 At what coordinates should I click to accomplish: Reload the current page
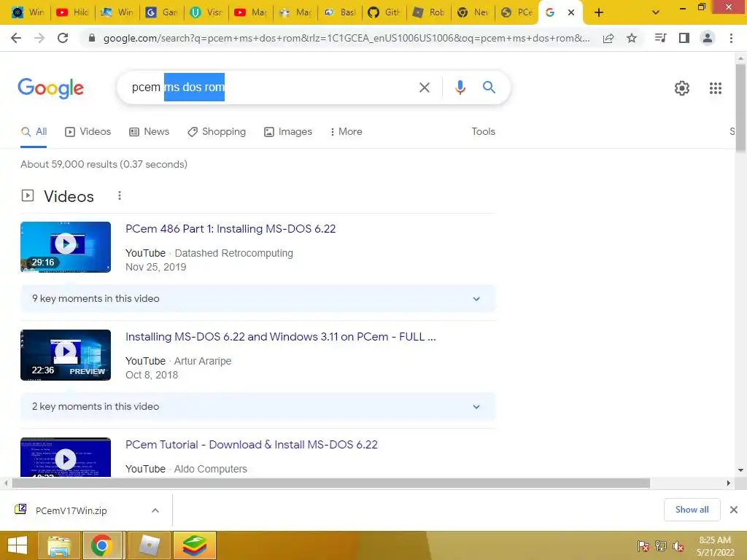click(x=63, y=38)
